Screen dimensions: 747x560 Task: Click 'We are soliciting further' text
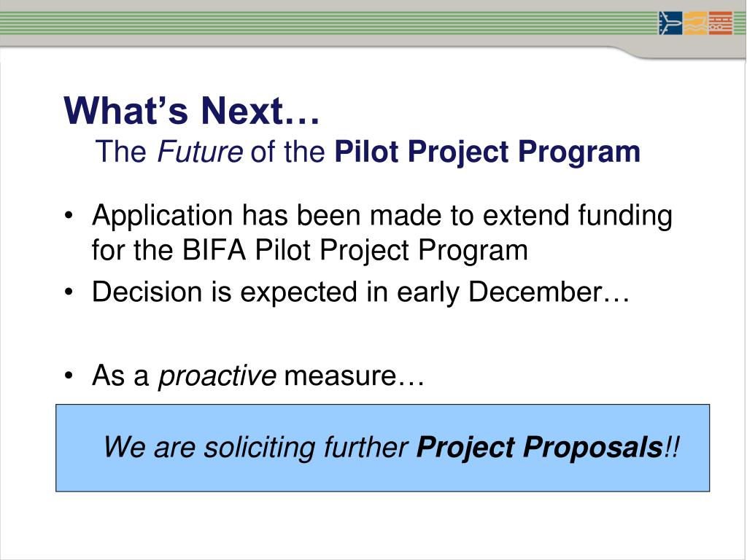[256, 447]
